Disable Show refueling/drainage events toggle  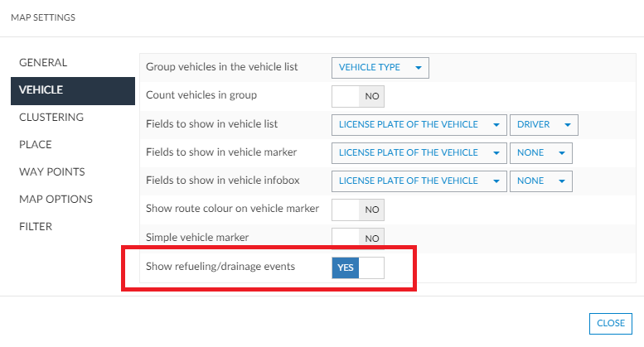pyautogui.click(x=357, y=267)
